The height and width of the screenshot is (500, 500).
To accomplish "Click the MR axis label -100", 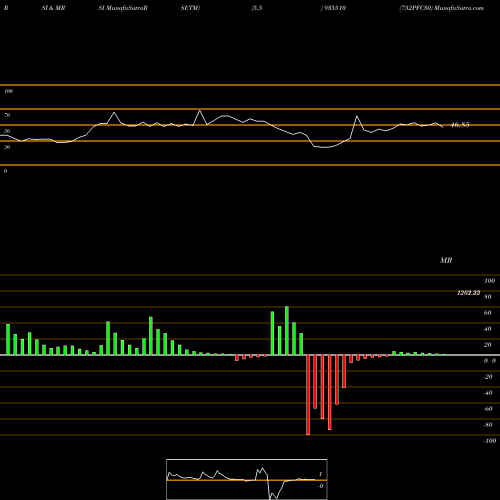I will click(490, 441).
